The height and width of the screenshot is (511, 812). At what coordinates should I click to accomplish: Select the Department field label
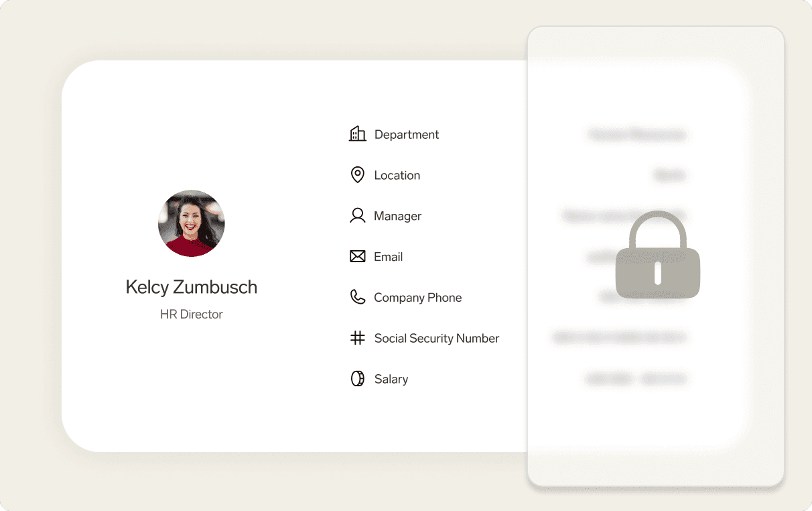(x=407, y=134)
